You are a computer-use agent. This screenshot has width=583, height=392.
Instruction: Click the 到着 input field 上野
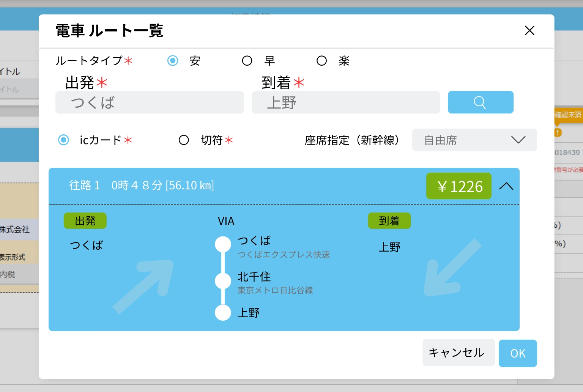(x=346, y=102)
